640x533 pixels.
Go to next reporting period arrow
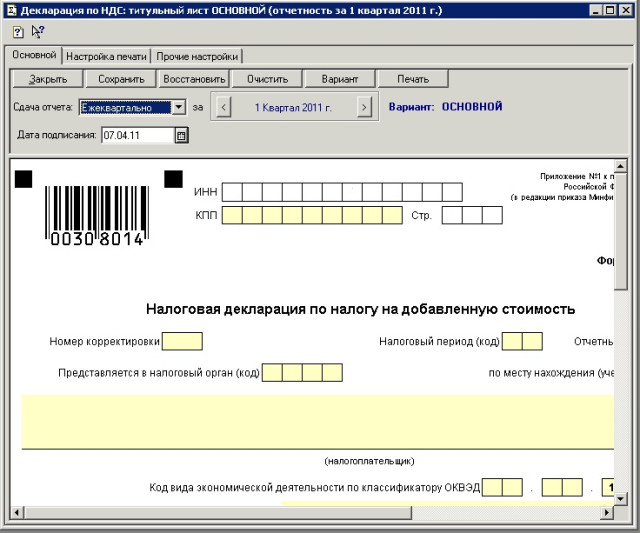(x=364, y=107)
